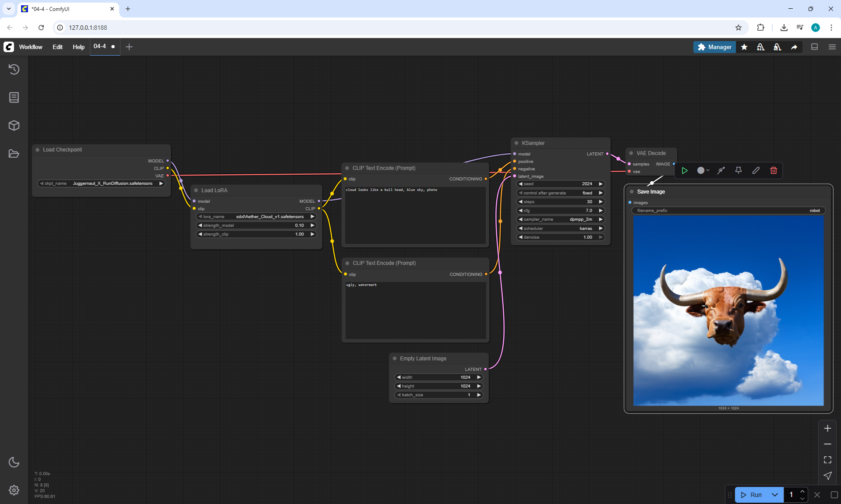Open the settings gear icon
The height and width of the screenshot is (504, 841).
click(x=14, y=490)
